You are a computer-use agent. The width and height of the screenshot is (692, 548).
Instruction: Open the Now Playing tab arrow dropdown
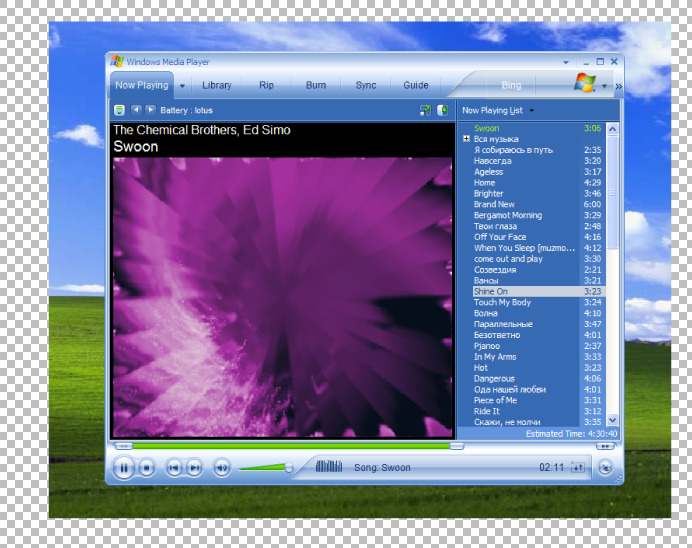[182, 86]
